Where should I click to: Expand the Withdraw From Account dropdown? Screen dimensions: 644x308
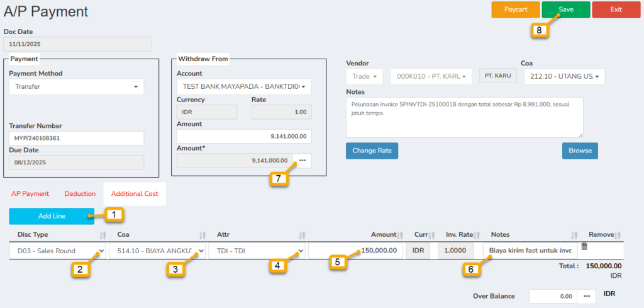[x=244, y=87]
